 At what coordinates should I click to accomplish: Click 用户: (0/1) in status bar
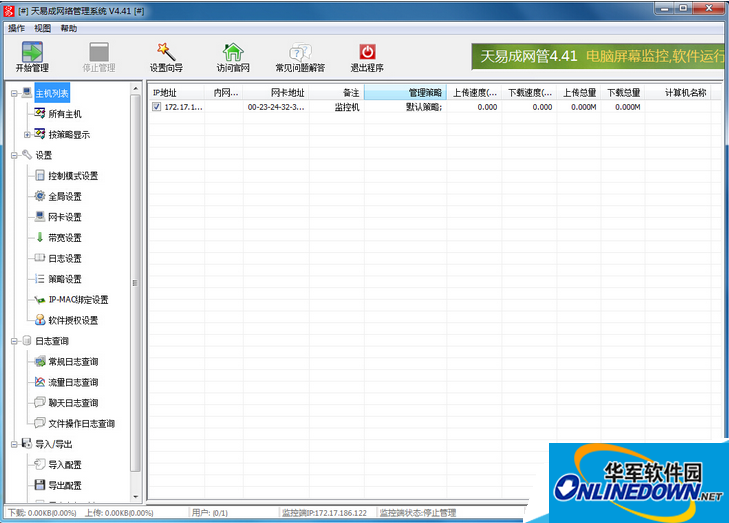pos(210,513)
